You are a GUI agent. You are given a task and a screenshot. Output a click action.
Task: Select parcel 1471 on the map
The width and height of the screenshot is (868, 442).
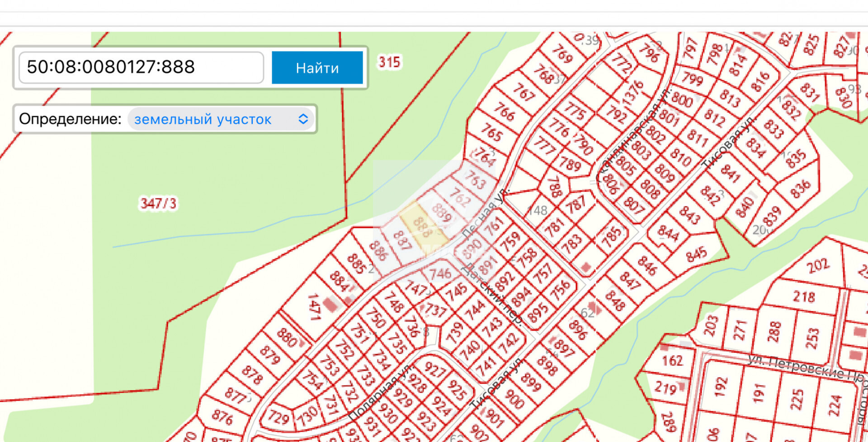click(314, 306)
